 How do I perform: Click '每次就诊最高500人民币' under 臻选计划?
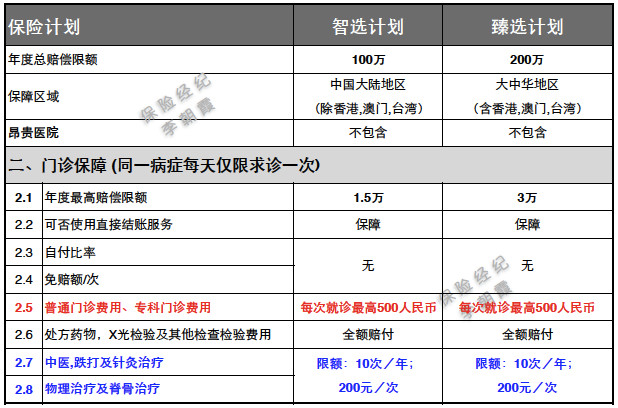coord(527,307)
